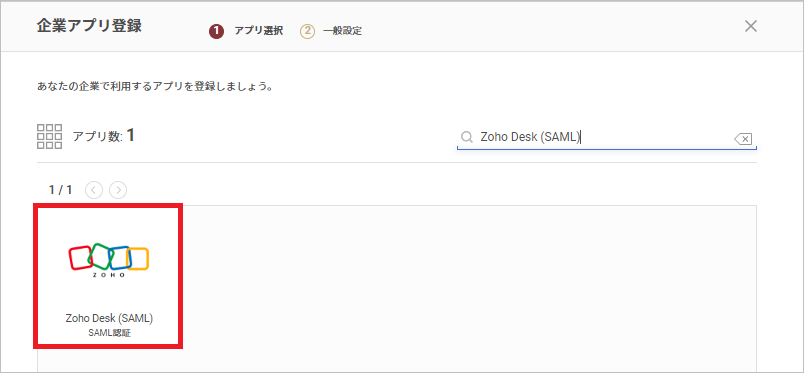Go to previous page arrow
The width and height of the screenshot is (804, 373).
(94, 190)
